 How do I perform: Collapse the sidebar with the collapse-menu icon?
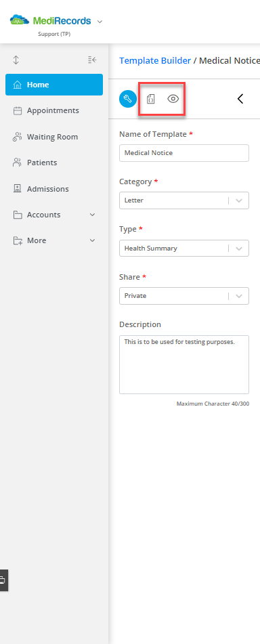(92, 60)
